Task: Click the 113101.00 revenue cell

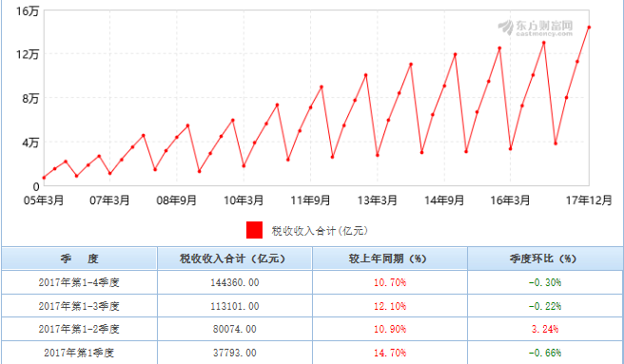Action: click(x=234, y=306)
